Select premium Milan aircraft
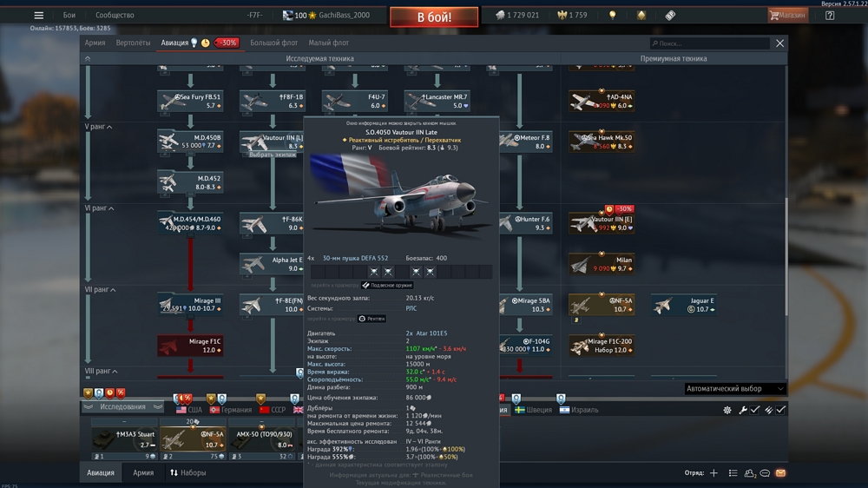The width and height of the screenshot is (868, 488). pyautogui.click(x=602, y=264)
